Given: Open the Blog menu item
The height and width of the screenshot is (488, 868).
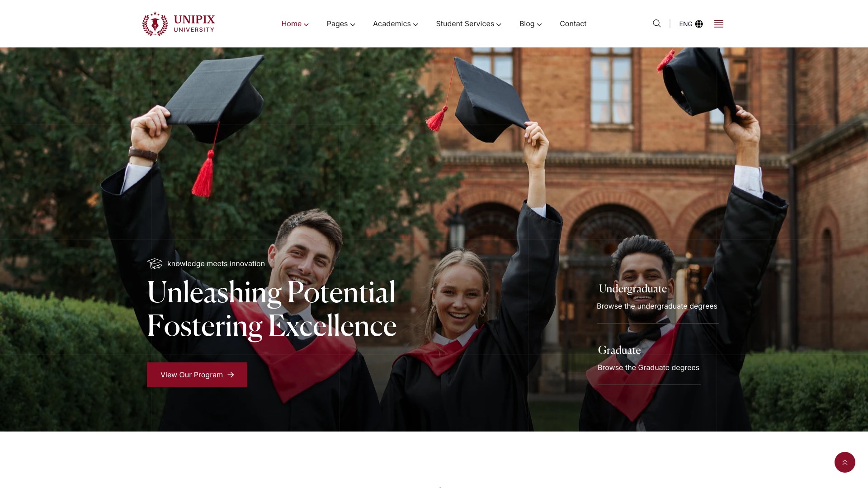Looking at the screenshot, I should point(530,24).
